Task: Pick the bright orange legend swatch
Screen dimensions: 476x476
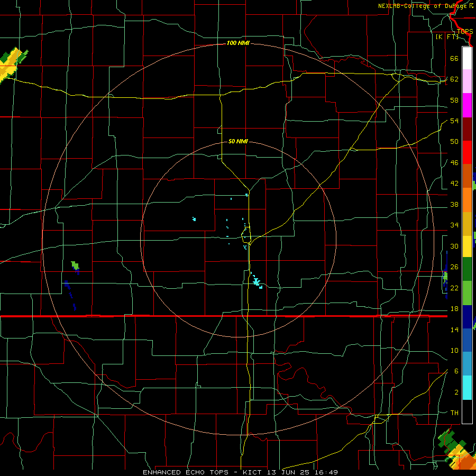Action: 467,200
